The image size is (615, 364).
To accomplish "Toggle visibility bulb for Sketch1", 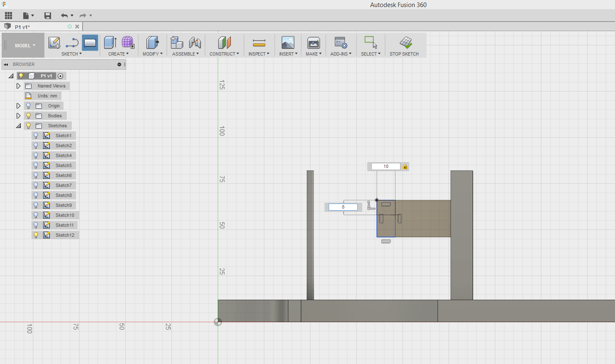I will 36,136.
